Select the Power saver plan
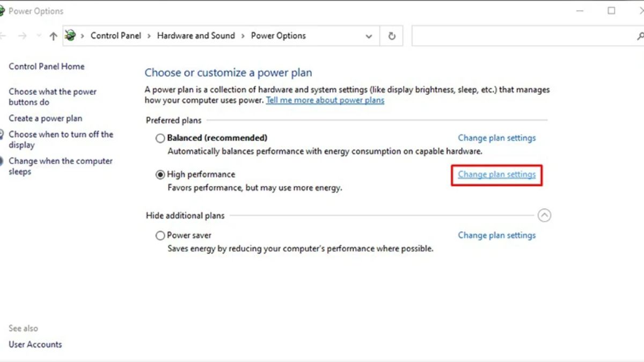 [x=160, y=235]
